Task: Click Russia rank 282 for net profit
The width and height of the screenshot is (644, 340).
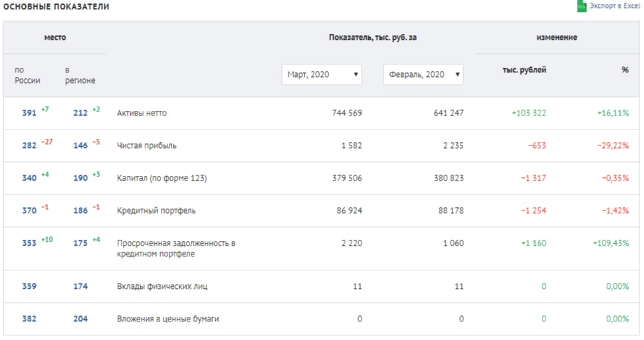Action: 29,145
